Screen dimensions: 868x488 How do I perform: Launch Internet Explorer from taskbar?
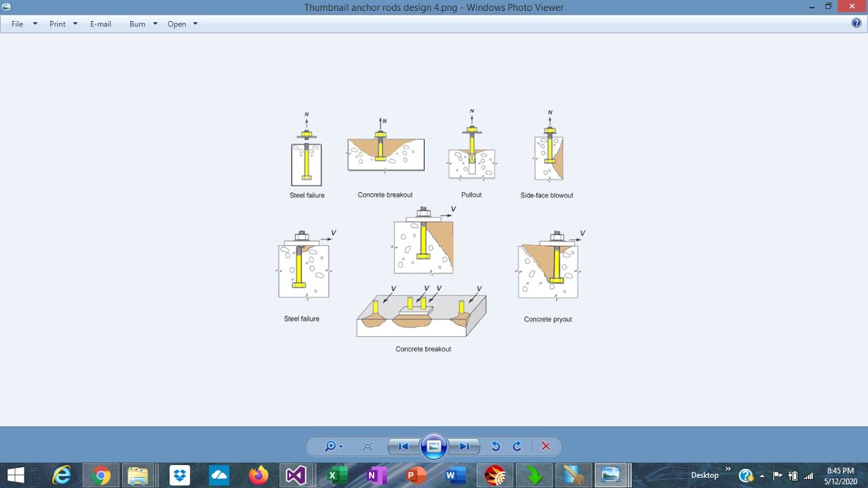coord(62,475)
